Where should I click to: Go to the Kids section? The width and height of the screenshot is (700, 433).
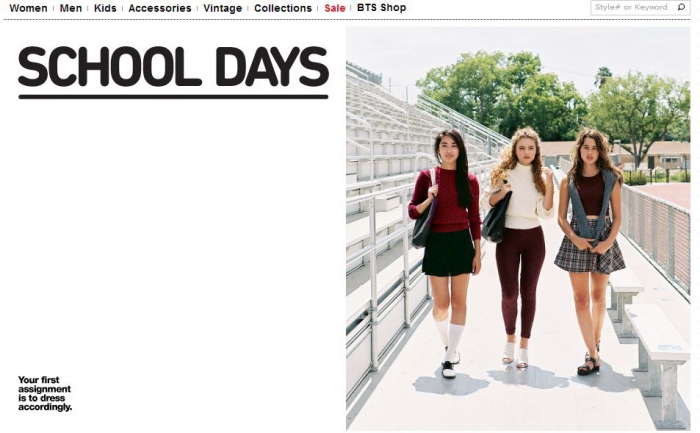point(105,8)
